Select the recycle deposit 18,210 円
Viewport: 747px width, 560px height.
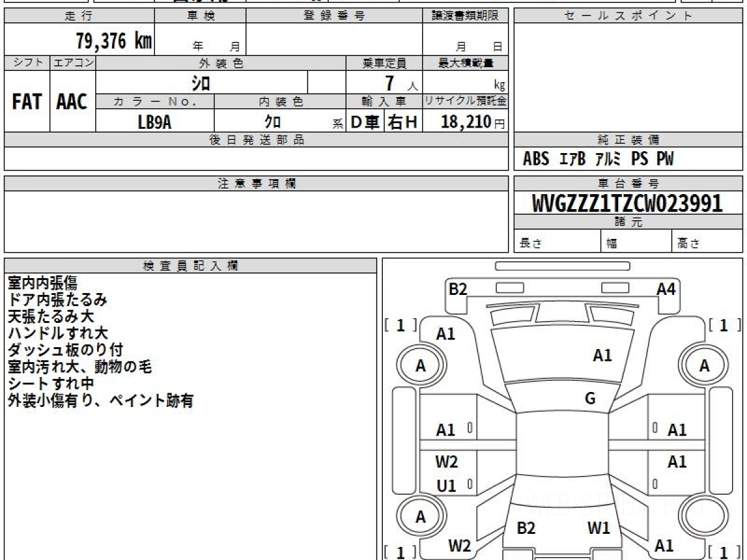(472, 122)
